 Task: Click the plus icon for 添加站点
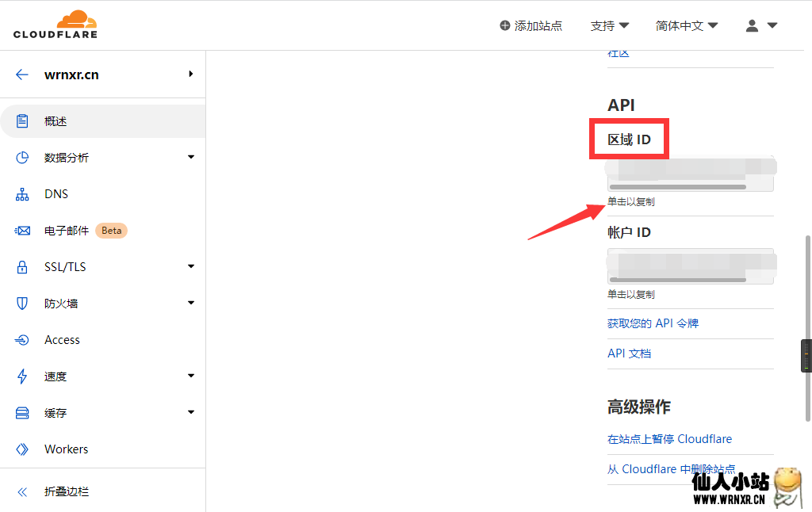tap(504, 25)
